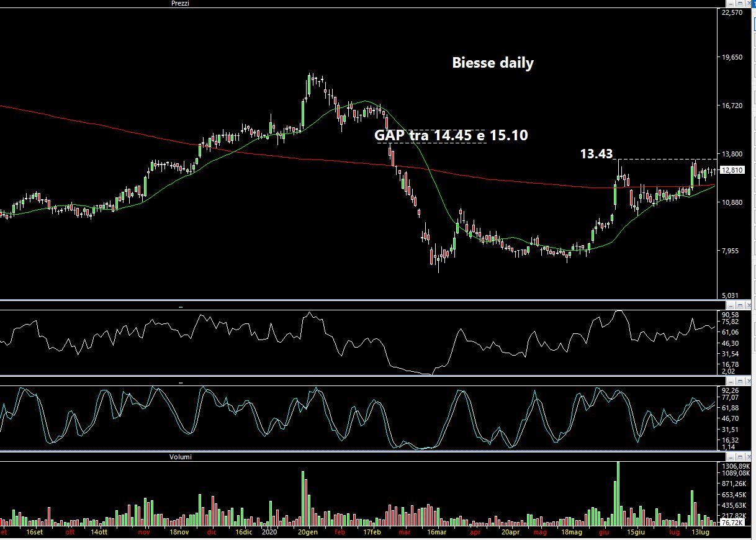Click the 16dic date label

244,533
